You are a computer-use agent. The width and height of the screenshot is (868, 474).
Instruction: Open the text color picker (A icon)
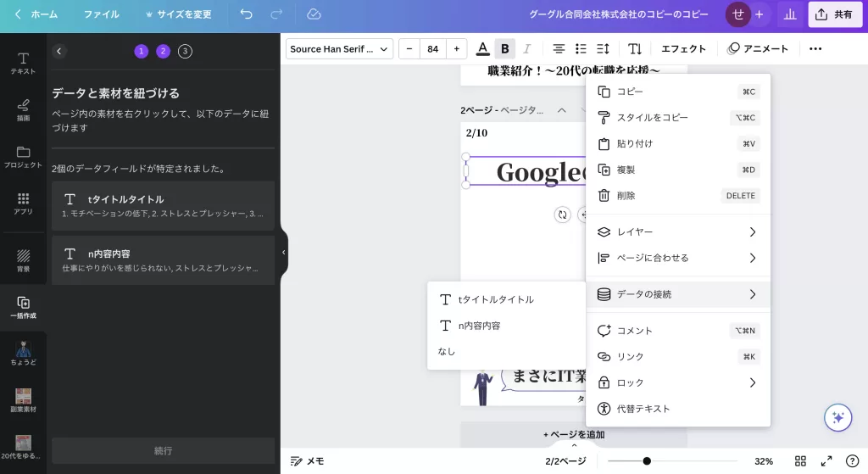[482, 48]
